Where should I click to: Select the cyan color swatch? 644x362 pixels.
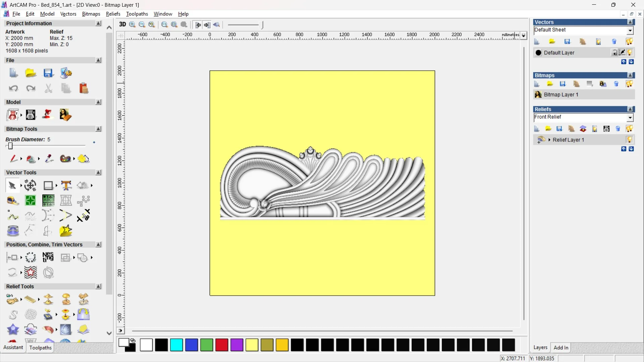tap(176, 345)
